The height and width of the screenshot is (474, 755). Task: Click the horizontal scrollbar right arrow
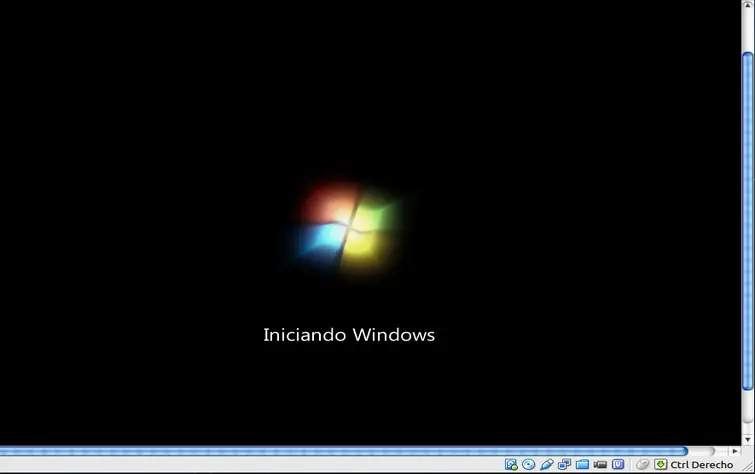tap(734, 451)
